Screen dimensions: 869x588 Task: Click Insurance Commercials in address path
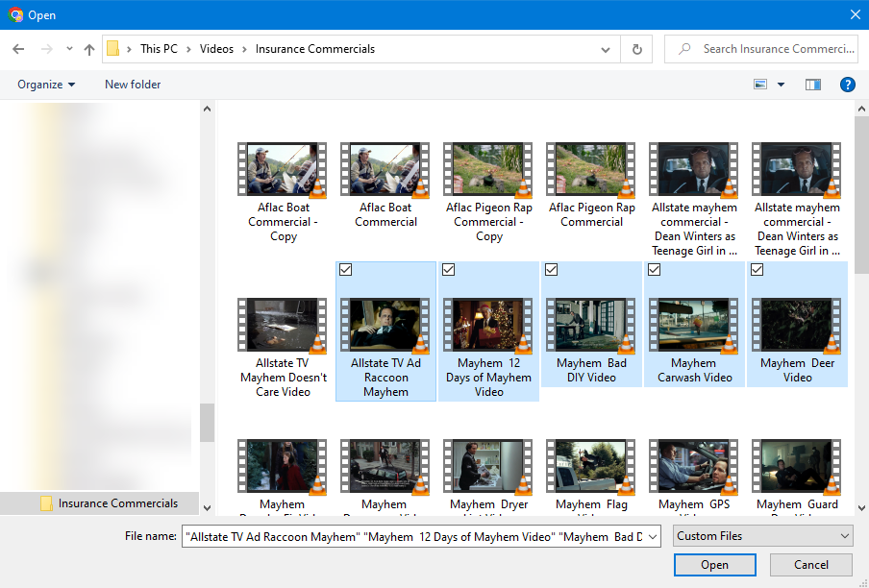tap(314, 49)
